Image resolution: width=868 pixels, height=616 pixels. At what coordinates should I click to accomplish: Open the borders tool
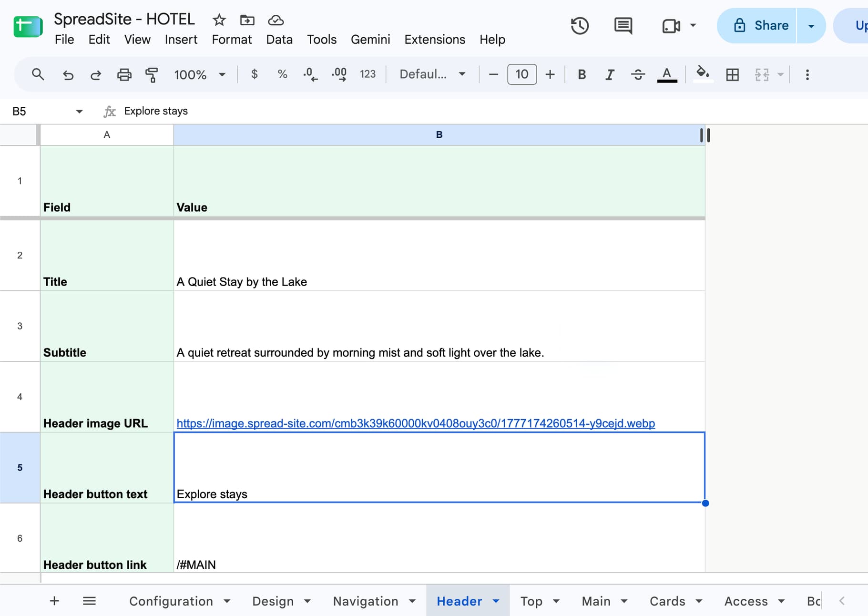[732, 74]
